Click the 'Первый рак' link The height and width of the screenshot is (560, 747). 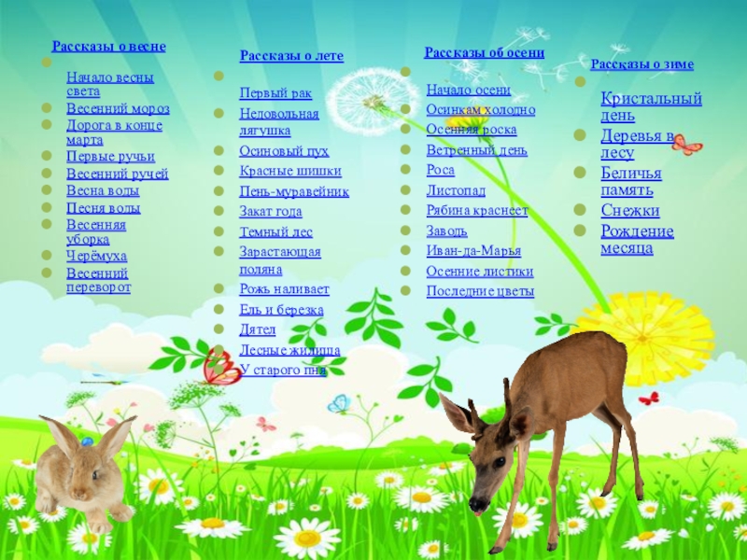(275, 92)
